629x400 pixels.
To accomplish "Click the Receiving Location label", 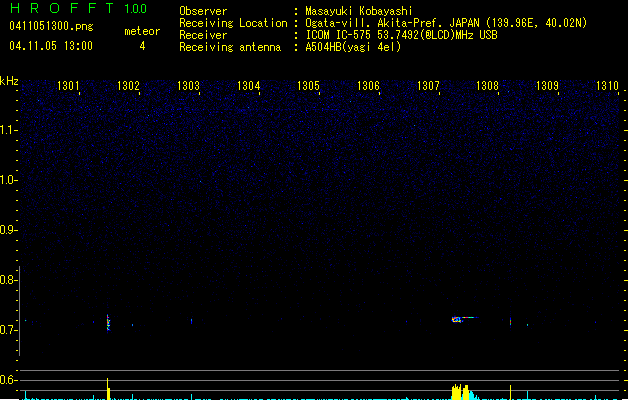I will pyautogui.click(x=233, y=23).
